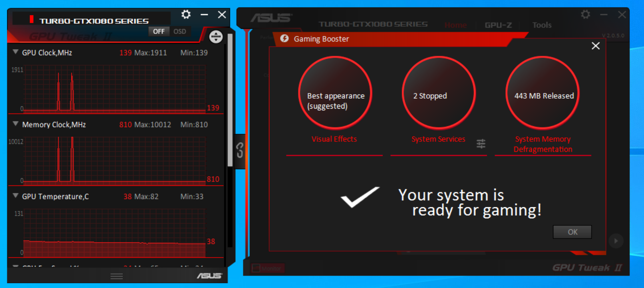644x288 pixels.
Task: Click OK in Gaming Booster dialog
Action: pos(572,232)
